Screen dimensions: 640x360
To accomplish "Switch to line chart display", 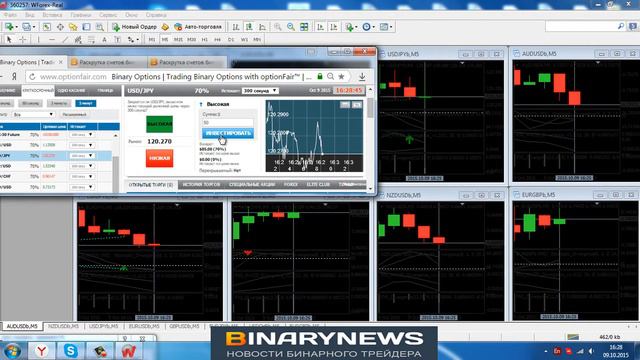I will 262,27.
